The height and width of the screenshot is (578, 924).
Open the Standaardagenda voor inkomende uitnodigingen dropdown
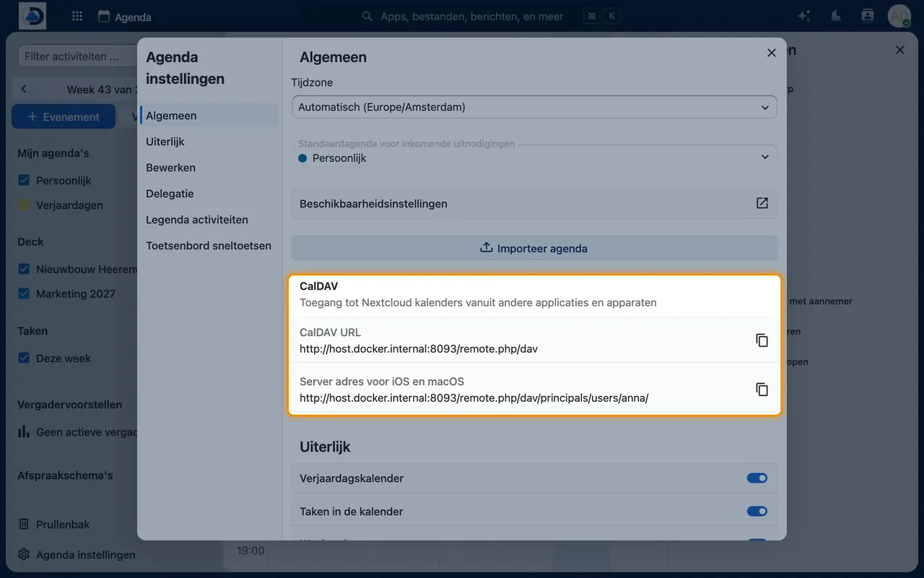(534, 158)
